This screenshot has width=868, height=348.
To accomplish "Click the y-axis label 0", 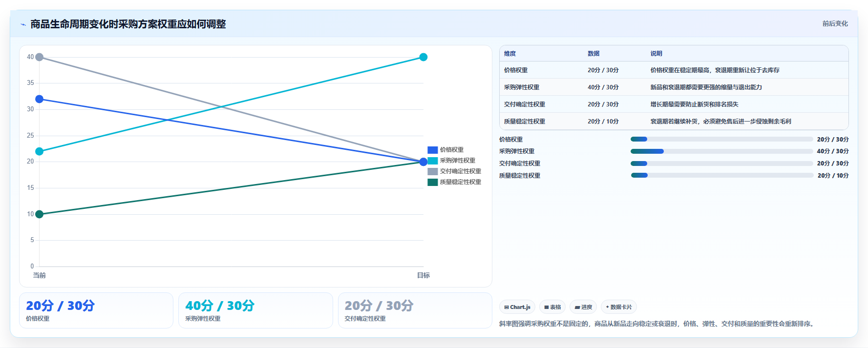I will [32, 266].
